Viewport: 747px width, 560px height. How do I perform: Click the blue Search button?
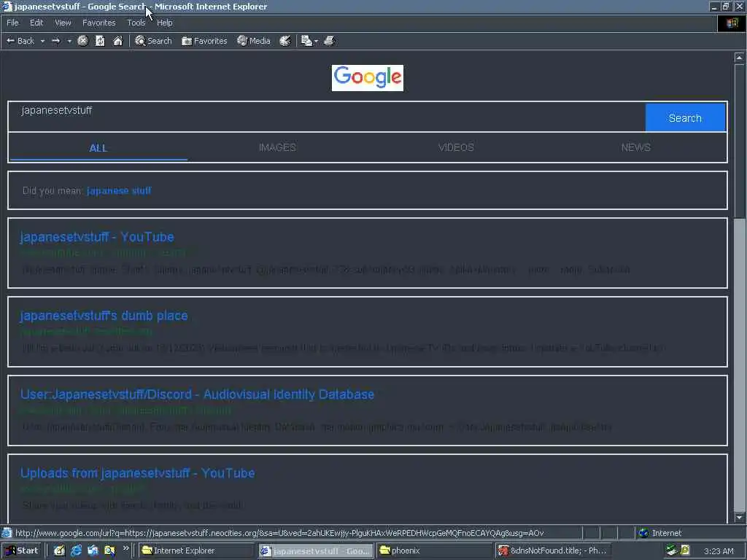coord(685,117)
